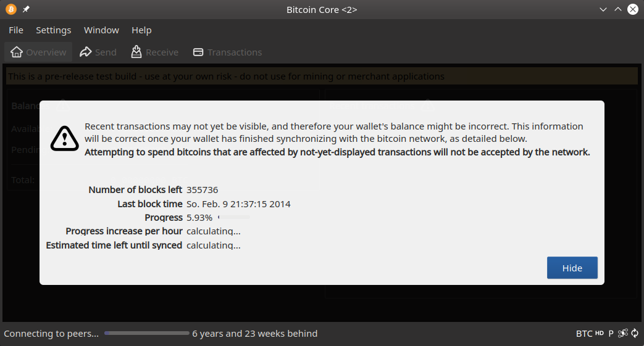This screenshot has height=346, width=644.
Task: Click the Receive inbox icon
Action: (136, 52)
